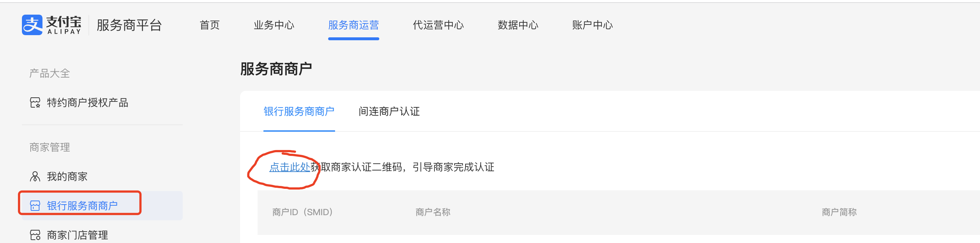This screenshot has height=243, width=980.
Task: Click the store icon beside 商家门店管理
Action: coord(35,235)
